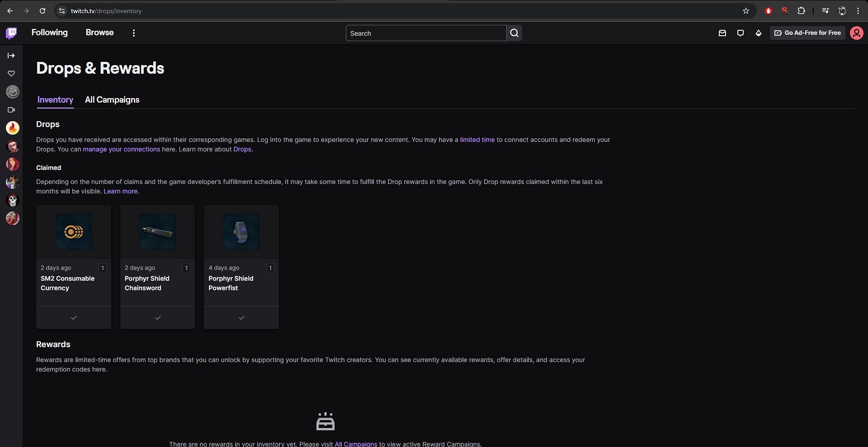Click the recommended channels camera icon

tap(11, 110)
